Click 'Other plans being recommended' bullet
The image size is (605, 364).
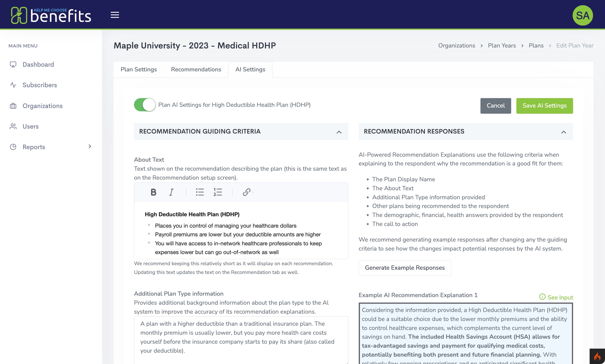click(441, 206)
